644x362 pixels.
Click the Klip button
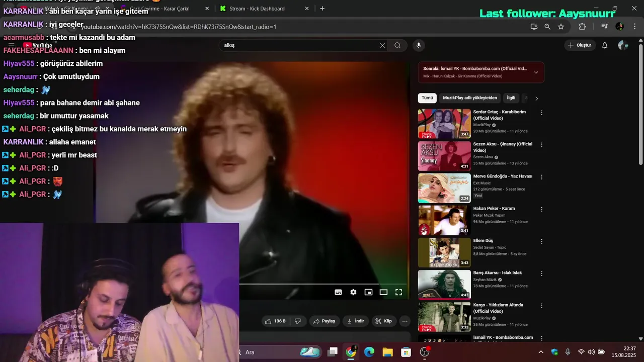point(383,321)
